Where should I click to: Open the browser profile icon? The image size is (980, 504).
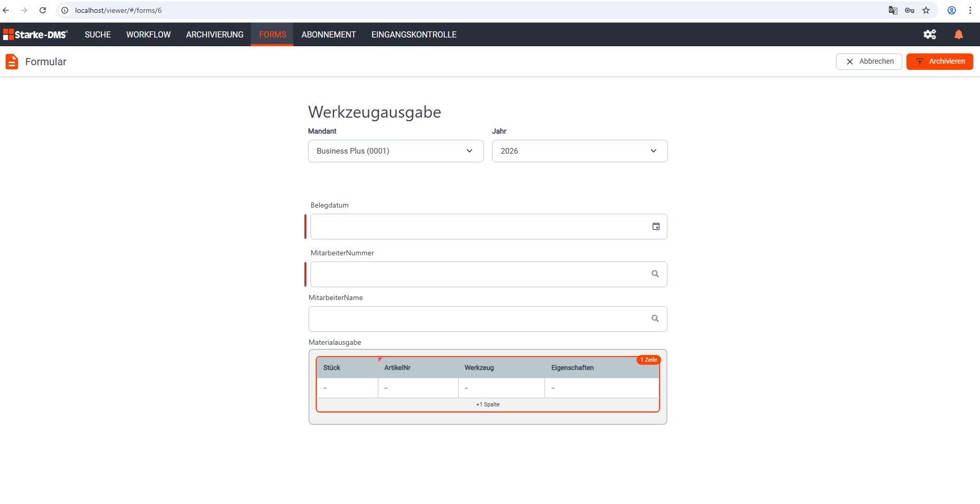[x=952, y=10]
